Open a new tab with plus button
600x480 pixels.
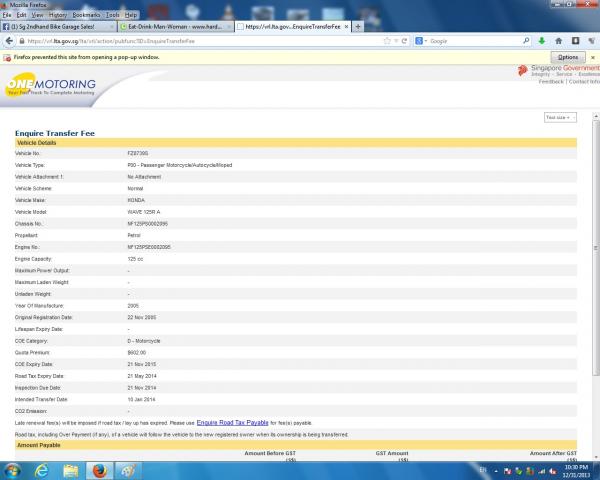point(358,26)
